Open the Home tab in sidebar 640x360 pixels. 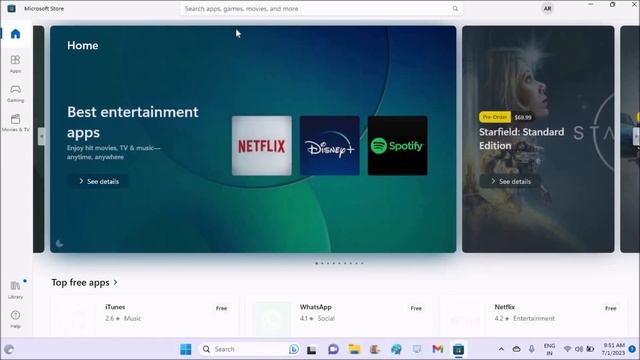click(16, 34)
